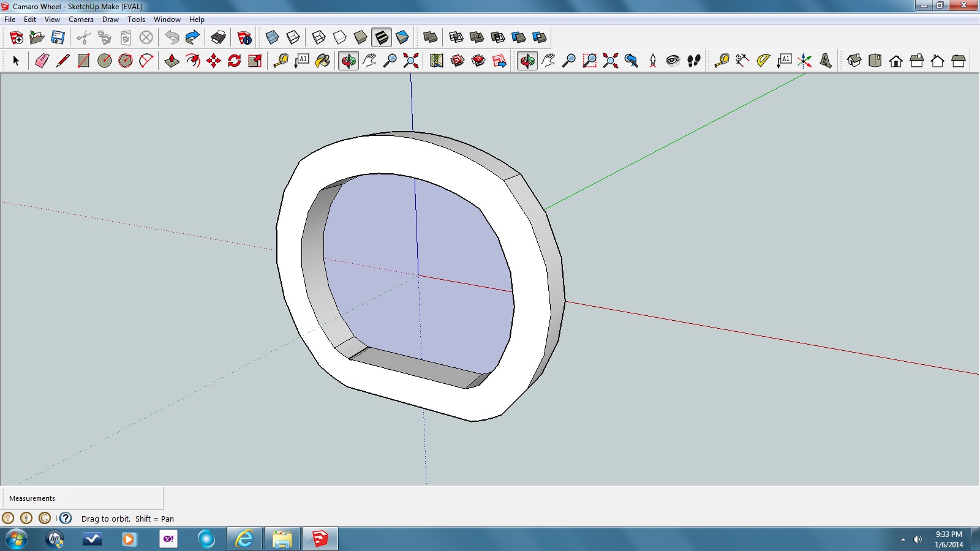Select the Look Around eye tool
This screenshot has height=551, width=980.
pyautogui.click(x=673, y=61)
